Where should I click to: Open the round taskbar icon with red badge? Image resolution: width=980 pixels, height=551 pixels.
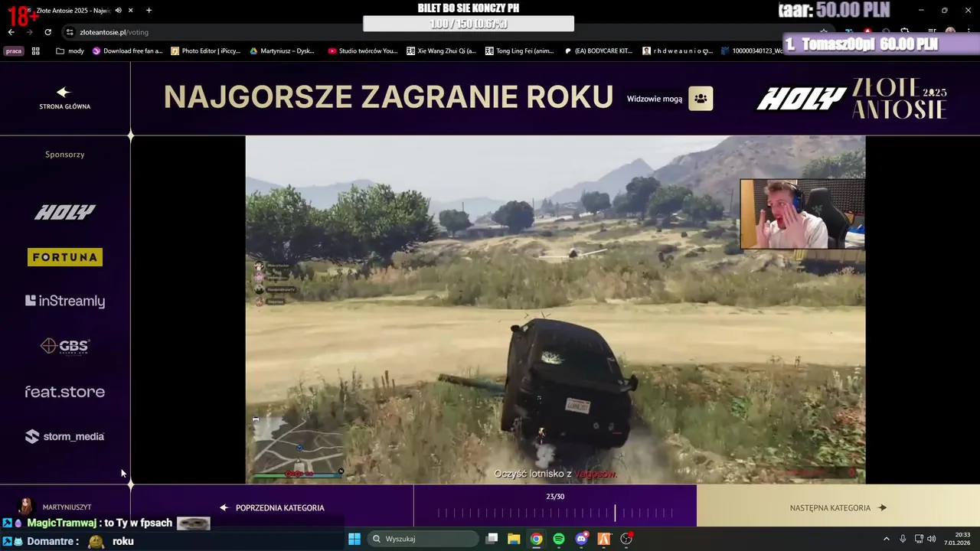pyautogui.click(x=626, y=539)
